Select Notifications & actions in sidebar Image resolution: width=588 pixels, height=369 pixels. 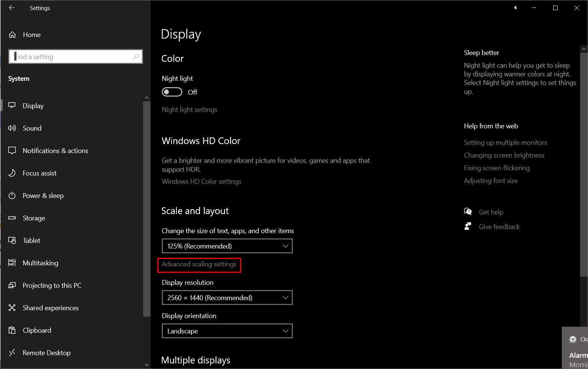point(55,150)
